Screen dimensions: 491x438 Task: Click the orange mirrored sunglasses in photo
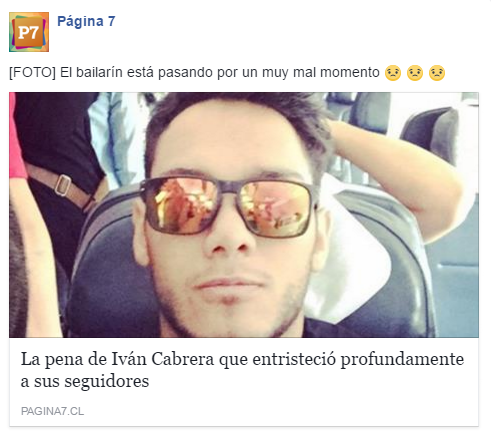point(229,207)
